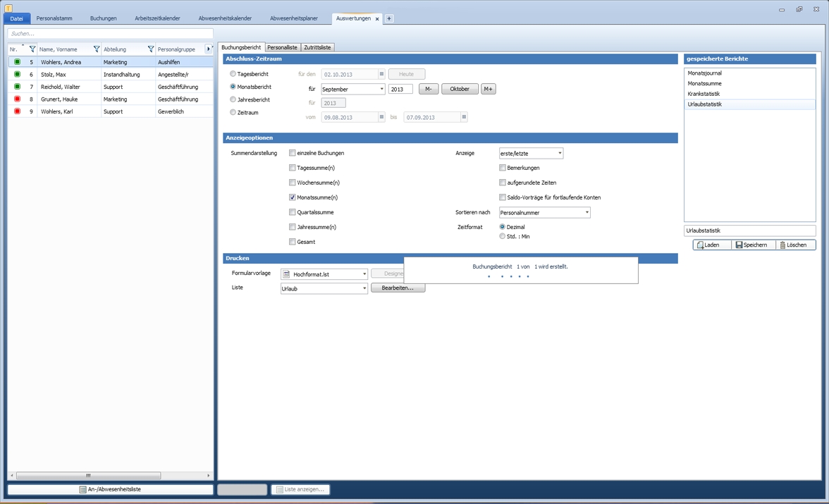The image size is (829, 504).
Task: Uncheck Monatssumme(n) checkbox
Action: click(x=293, y=197)
